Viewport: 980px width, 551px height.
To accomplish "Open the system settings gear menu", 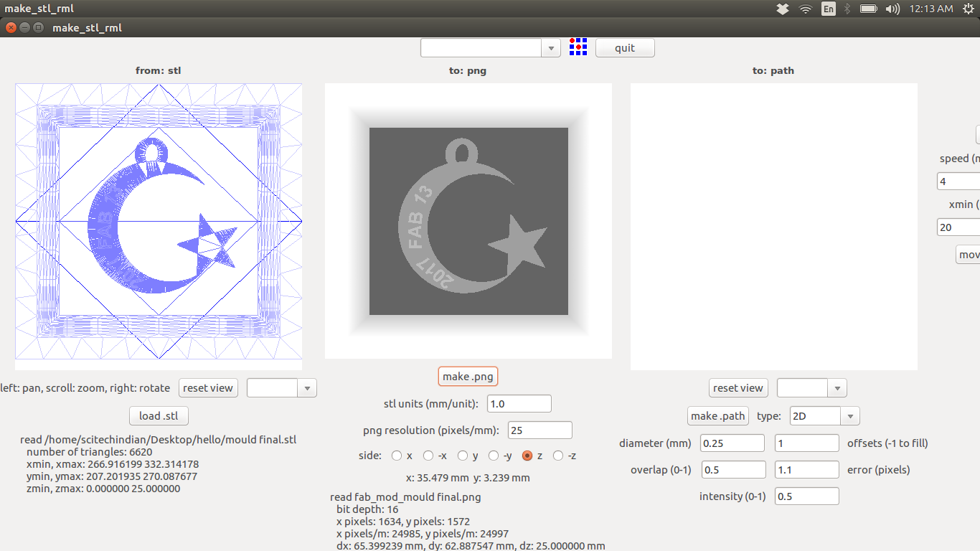I will 969,9.
